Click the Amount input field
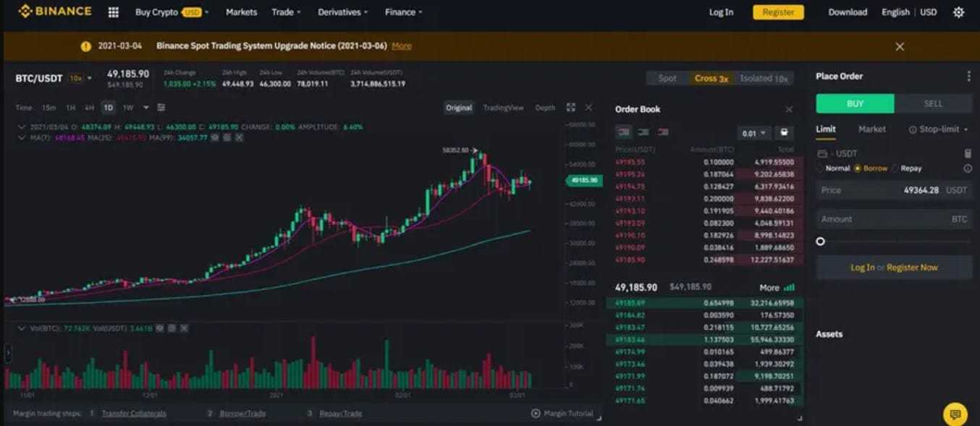Screen dimensions: 980x426 (x=894, y=219)
